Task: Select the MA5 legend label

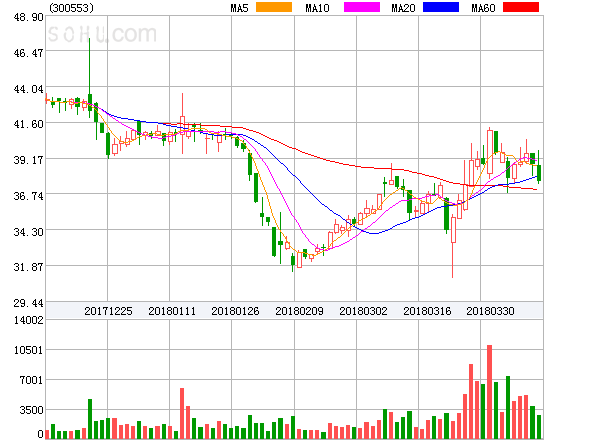Action: [240, 8]
